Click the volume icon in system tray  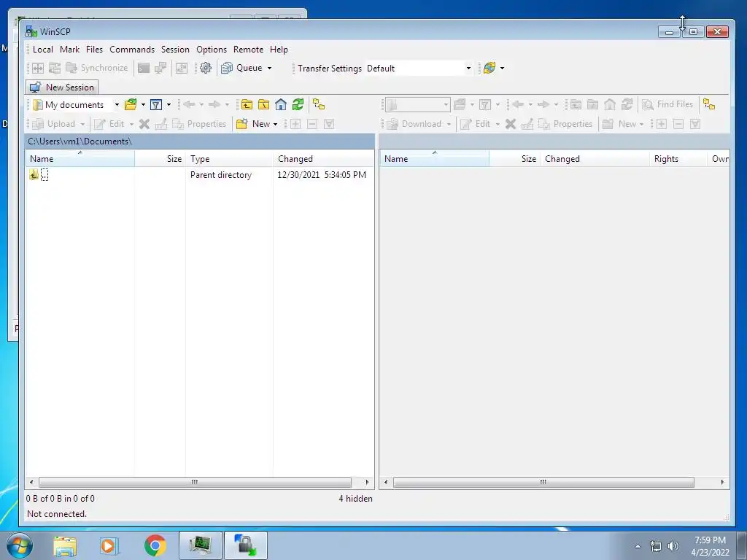point(673,546)
